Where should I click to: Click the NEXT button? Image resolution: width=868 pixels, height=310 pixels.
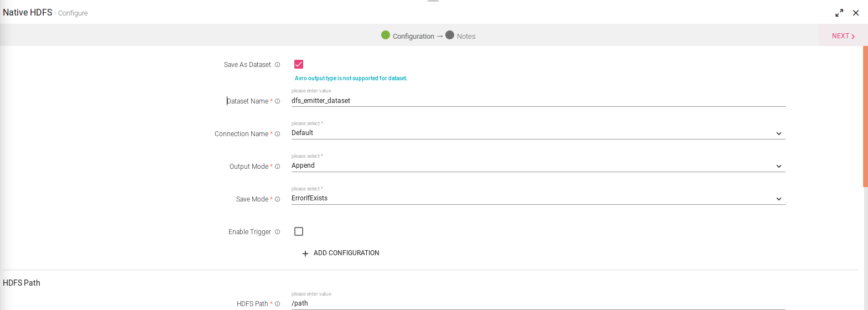(843, 36)
